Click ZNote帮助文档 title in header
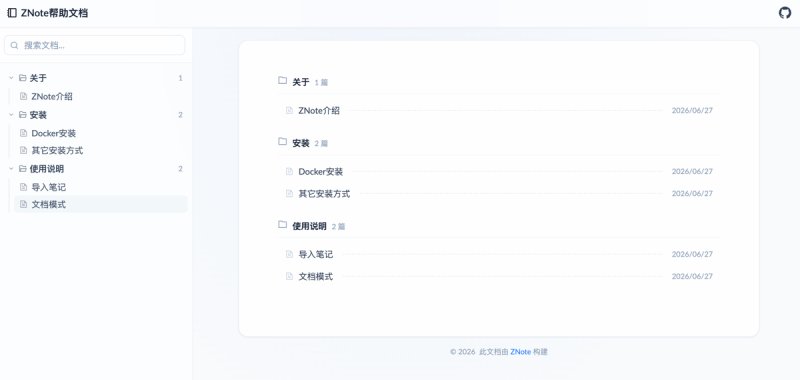The height and width of the screenshot is (380, 800). coord(55,13)
